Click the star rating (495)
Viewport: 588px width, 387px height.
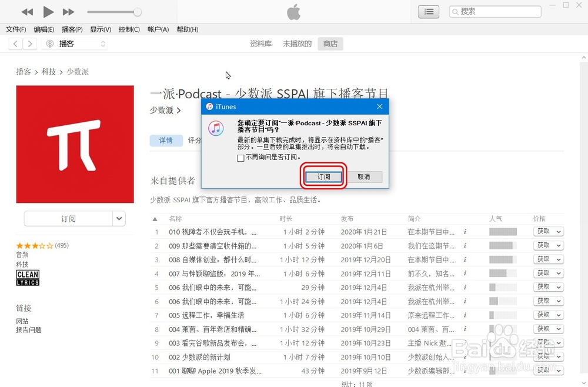point(42,246)
